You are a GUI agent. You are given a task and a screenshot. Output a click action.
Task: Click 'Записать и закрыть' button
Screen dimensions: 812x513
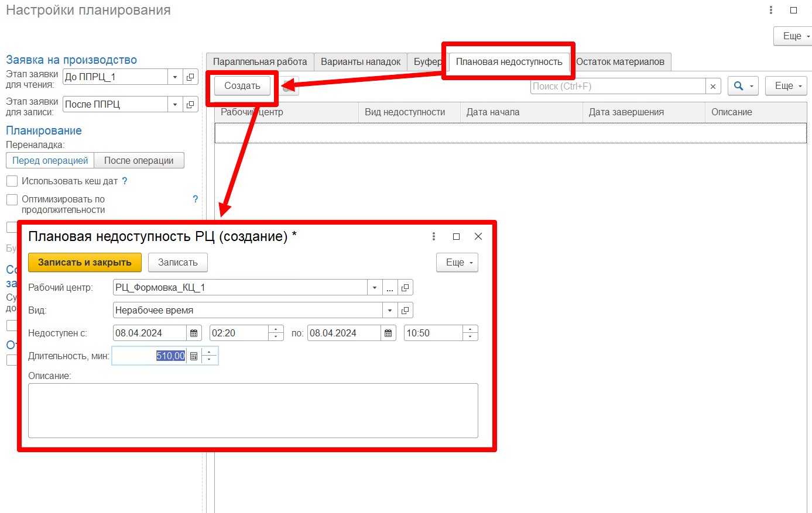point(84,263)
